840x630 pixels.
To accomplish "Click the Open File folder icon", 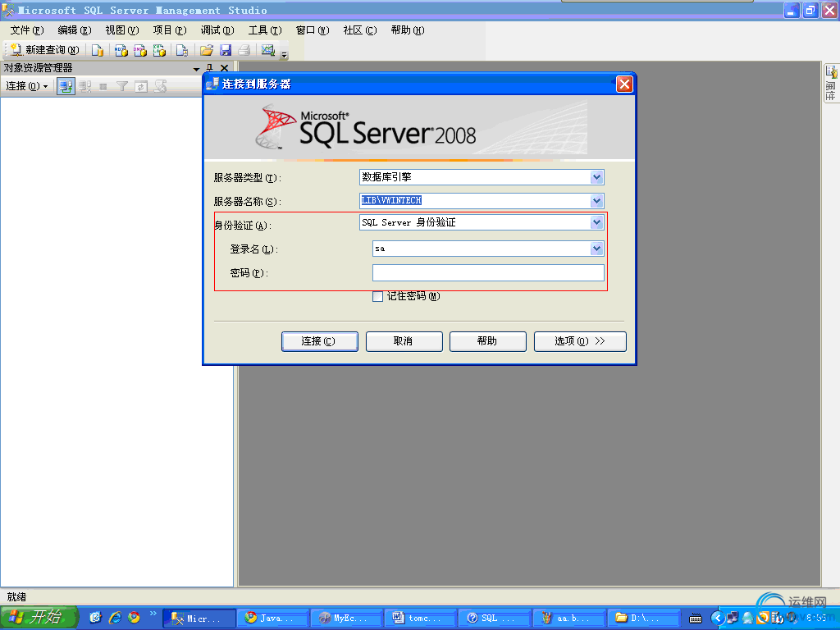I will pos(206,50).
